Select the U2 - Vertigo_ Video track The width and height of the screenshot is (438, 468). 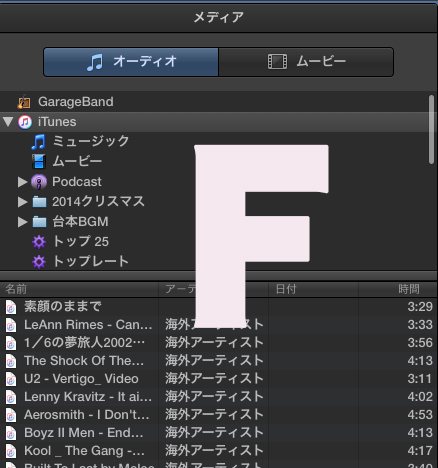(81, 379)
